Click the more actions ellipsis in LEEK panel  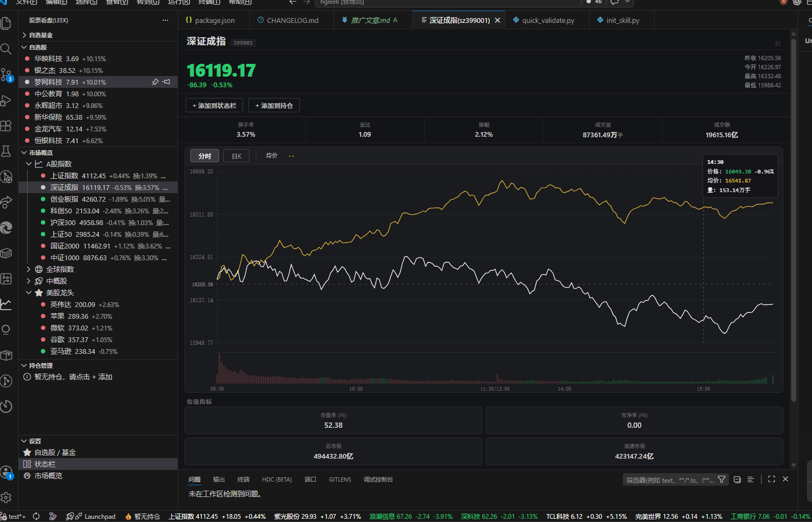pyautogui.click(x=165, y=20)
